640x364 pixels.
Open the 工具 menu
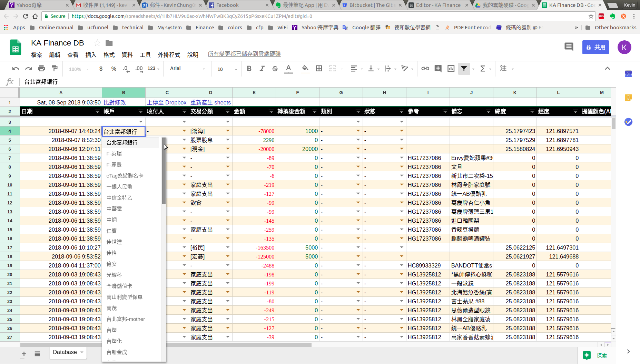pyautogui.click(x=145, y=54)
